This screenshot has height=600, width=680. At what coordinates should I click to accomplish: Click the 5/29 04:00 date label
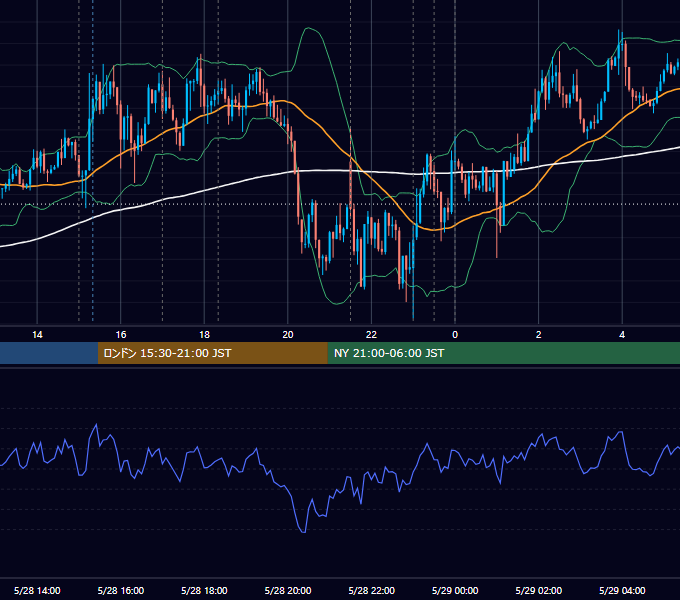(622, 590)
